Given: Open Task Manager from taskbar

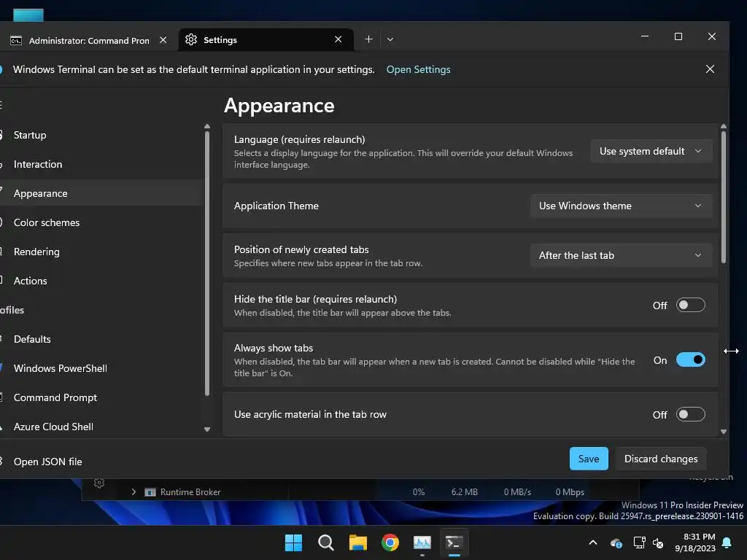Looking at the screenshot, I should 422,542.
